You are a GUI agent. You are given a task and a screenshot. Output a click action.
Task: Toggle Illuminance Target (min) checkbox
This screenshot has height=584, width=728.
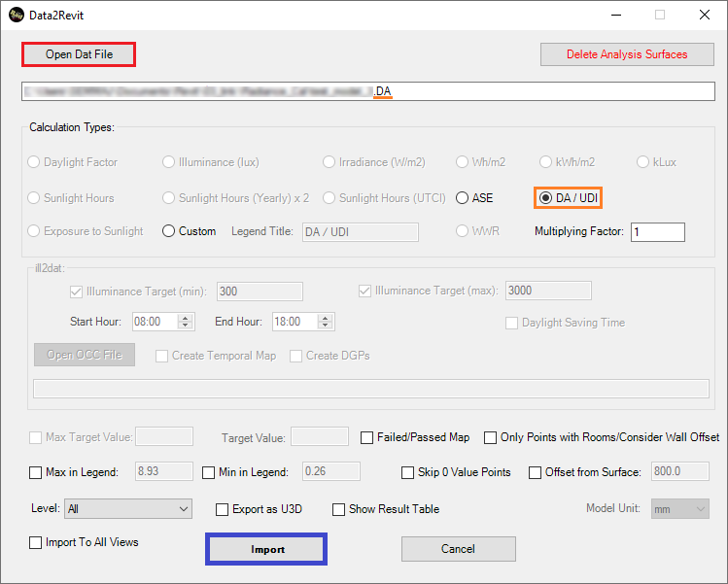pyautogui.click(x=76, y=292)
